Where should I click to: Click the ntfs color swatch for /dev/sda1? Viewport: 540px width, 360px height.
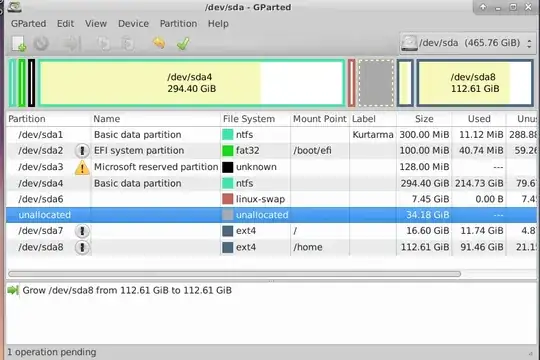pyautogui.click(x=228, y=135)
